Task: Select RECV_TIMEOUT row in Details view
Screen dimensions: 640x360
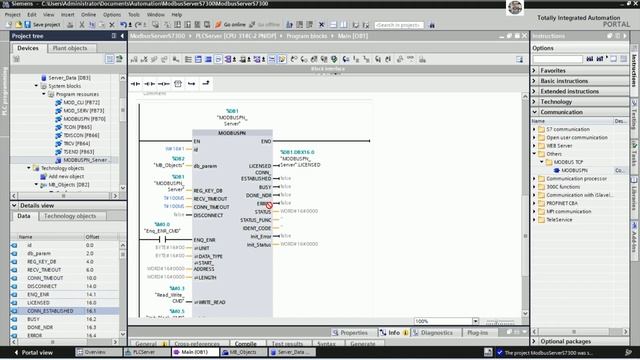Action: (x=65, y=270)
